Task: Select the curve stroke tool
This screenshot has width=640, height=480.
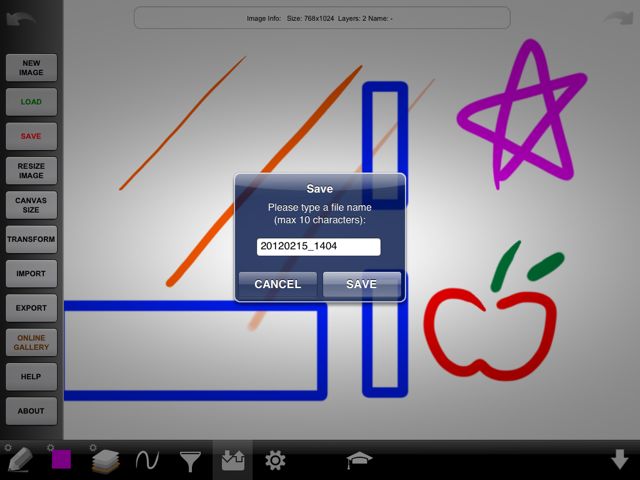Action: [147, 460]
